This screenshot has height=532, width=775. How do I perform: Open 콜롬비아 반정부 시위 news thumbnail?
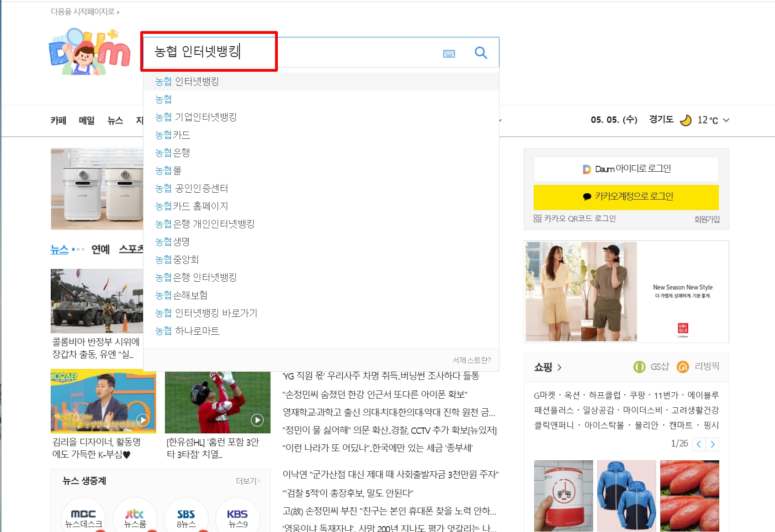[x=97, y=301]
